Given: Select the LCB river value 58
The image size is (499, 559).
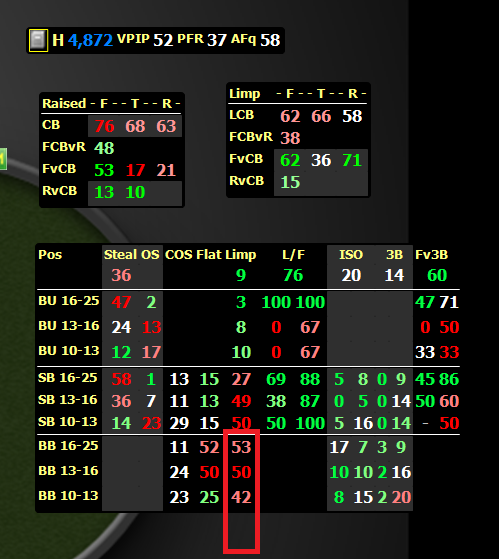Looking at the screenshot, I should tap(352, 116).
